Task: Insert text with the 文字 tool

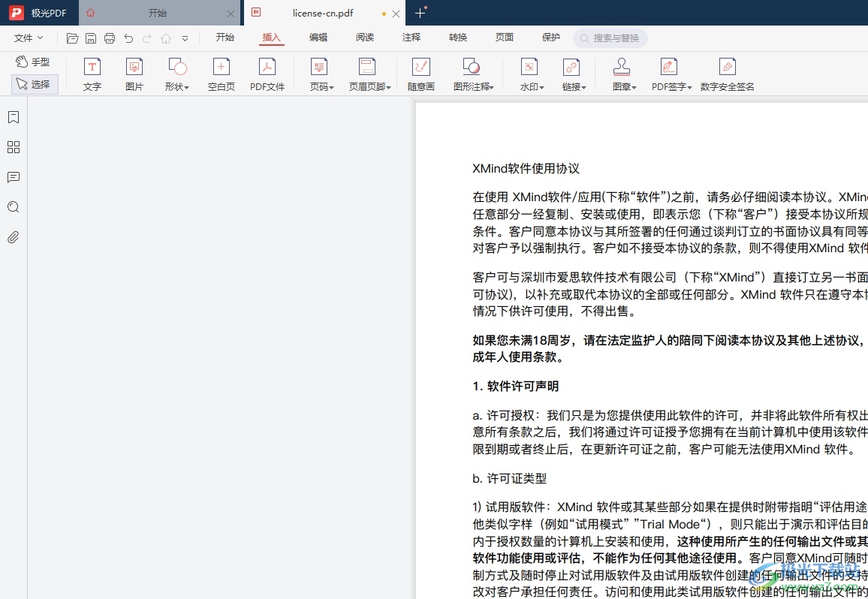Action: coord(92,74)
